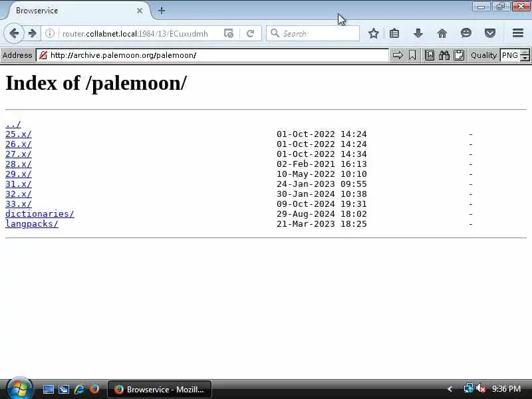Launch Firefox from quick launch
Screen dimensions: 532x399
click(x=94, y=388)
